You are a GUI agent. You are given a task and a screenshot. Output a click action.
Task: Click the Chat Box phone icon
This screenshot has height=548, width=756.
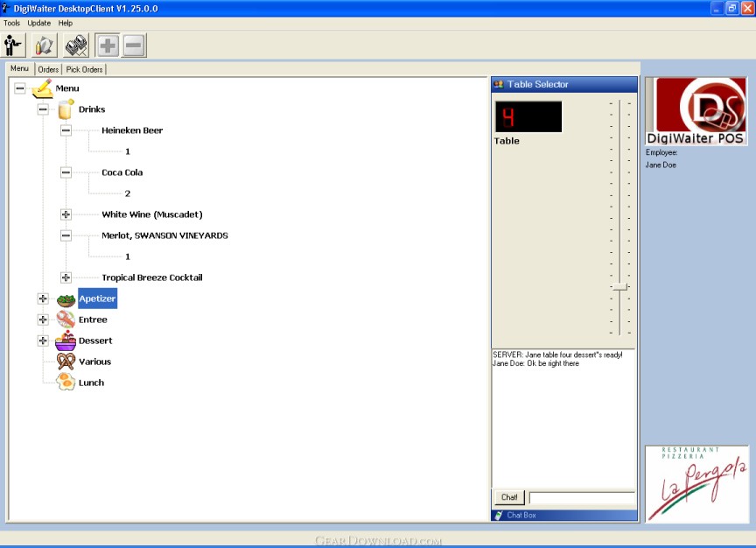click(x=499, y=516)
